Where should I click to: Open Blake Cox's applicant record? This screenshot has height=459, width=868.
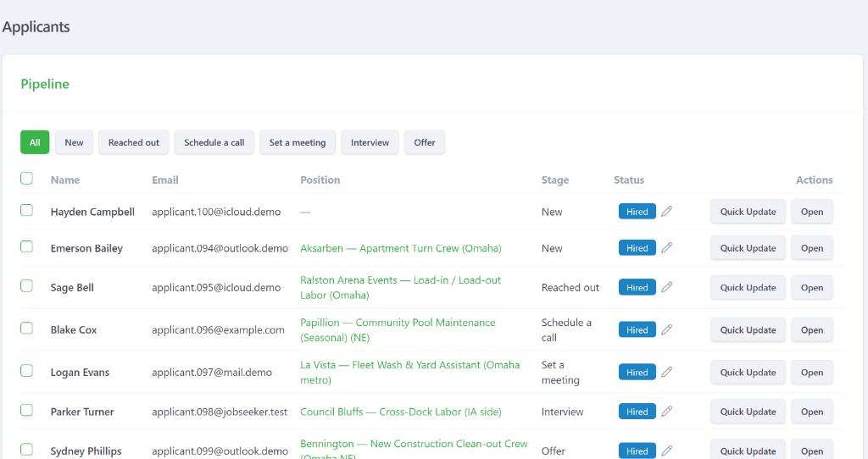812,330
